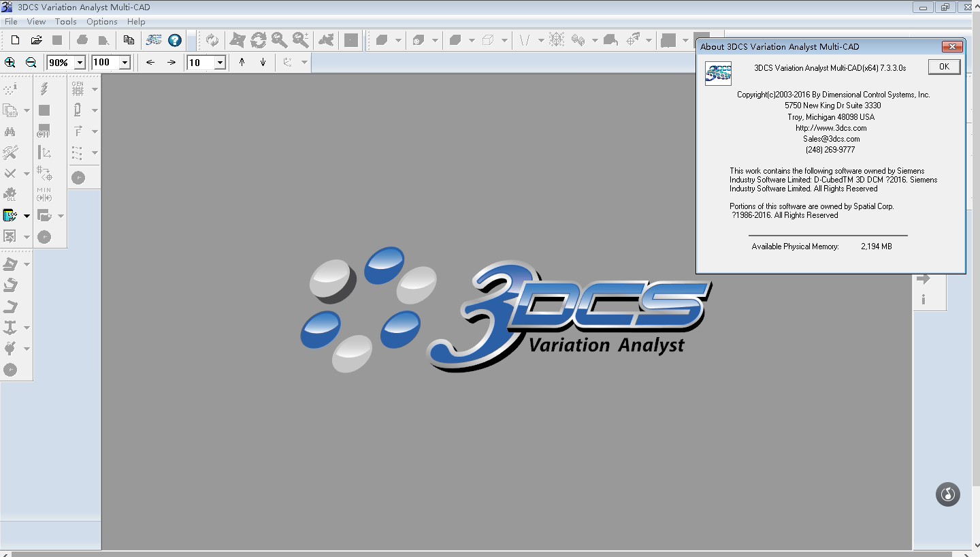Click the circular music widget icon
980x557 pixels.
(x=948, y=494)
